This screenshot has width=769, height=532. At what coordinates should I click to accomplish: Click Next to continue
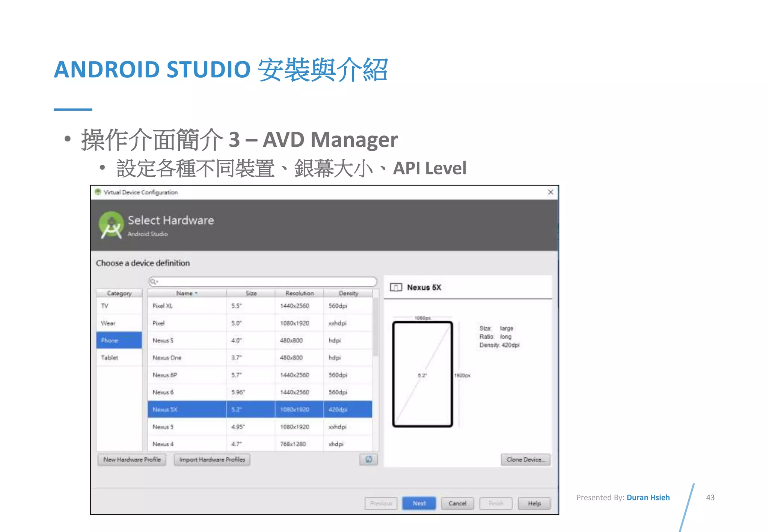click(x=419, y=503)
